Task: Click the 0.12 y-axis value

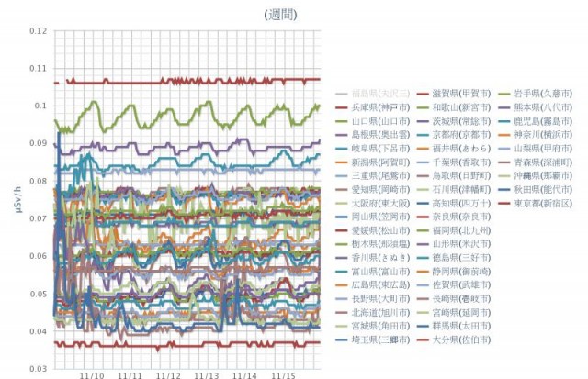Action: point(39,30)
